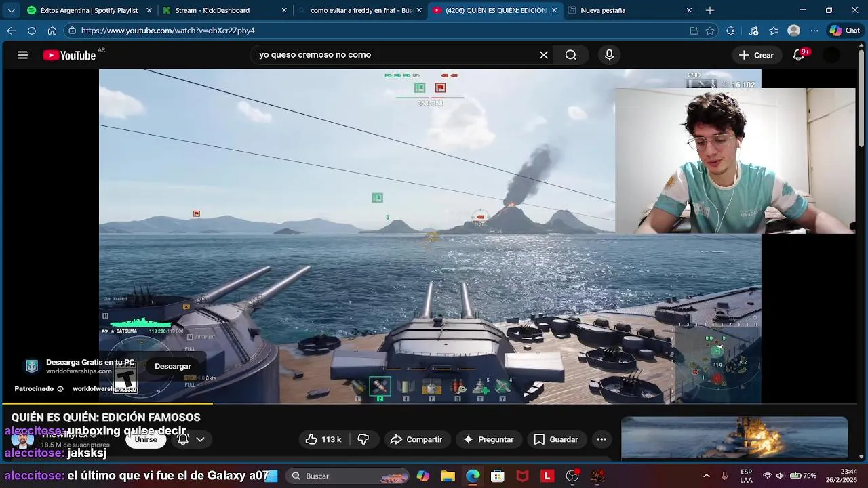Image resolution: width=868 pixels, height=488 pixels.
Task: View site information lock icon
Action: tap(72, 30)
